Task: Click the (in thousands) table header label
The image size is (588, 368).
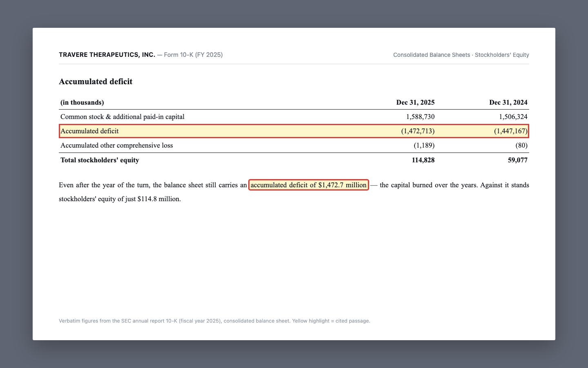Action: click(x=82, y=103)
